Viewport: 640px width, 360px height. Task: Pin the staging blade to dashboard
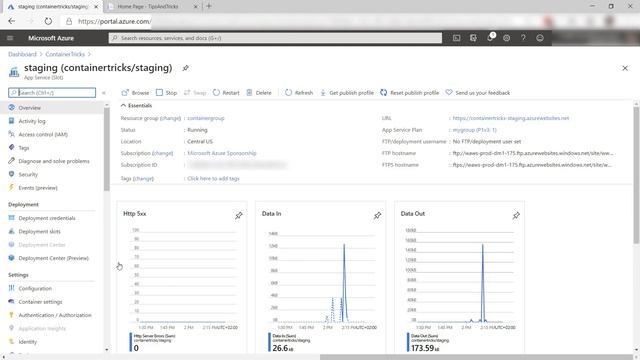click(186, 68)
